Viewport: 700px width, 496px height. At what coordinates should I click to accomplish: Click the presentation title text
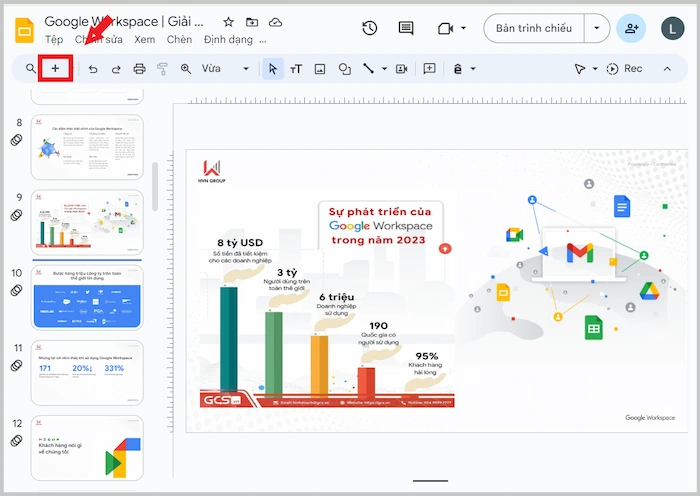click(124, 21)
